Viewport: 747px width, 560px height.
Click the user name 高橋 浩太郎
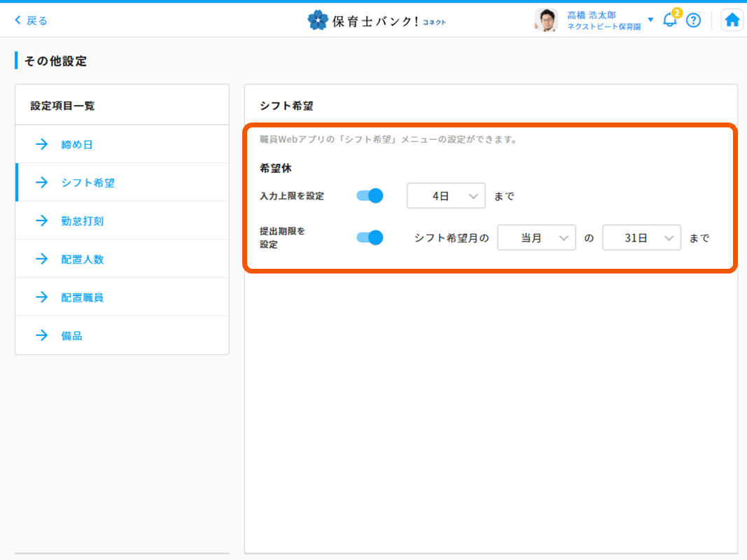tap(591, 15)
